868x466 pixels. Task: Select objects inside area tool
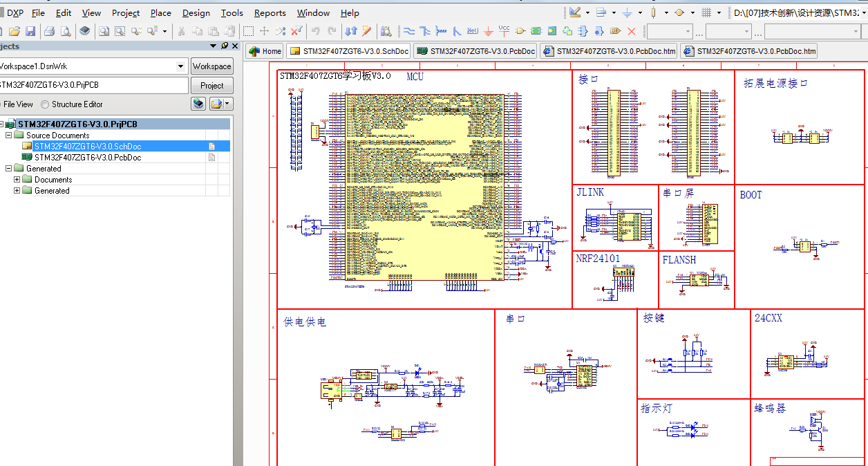click(x=248, y=31)
